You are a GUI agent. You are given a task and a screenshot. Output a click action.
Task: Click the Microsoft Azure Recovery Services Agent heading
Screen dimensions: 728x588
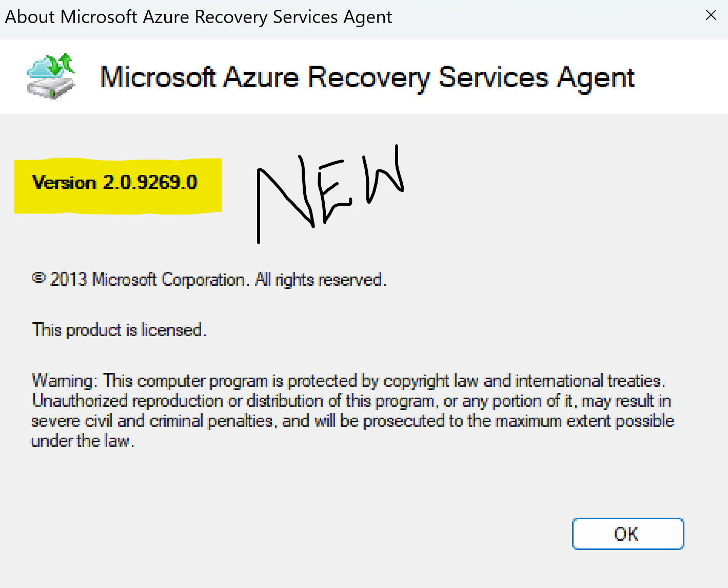click(367, 78)
